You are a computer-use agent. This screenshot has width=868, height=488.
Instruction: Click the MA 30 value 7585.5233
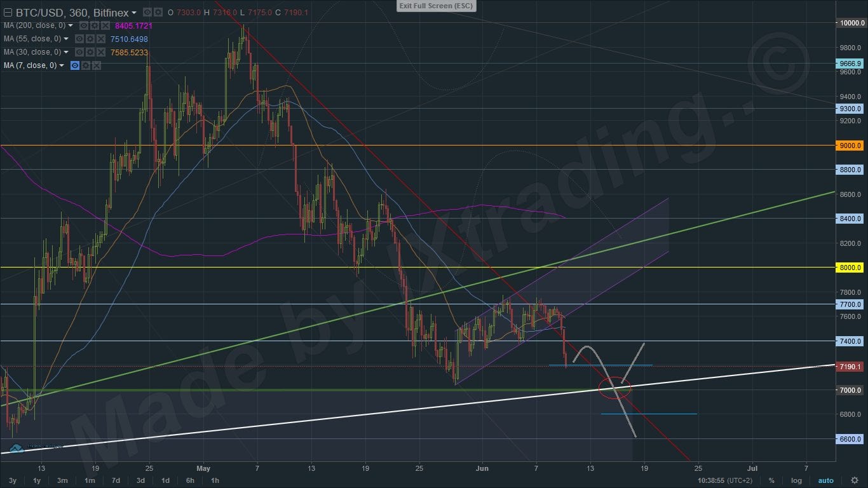(129, 52)
